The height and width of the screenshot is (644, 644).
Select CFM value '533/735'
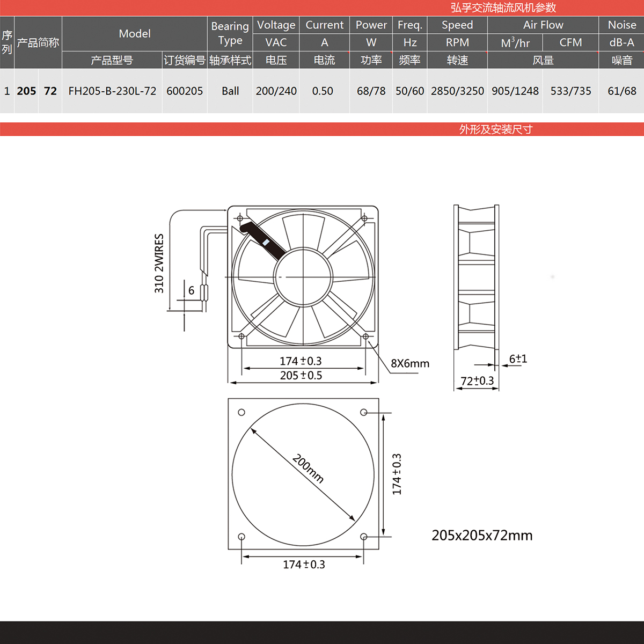pyautogui.click(x=570, y=91)
